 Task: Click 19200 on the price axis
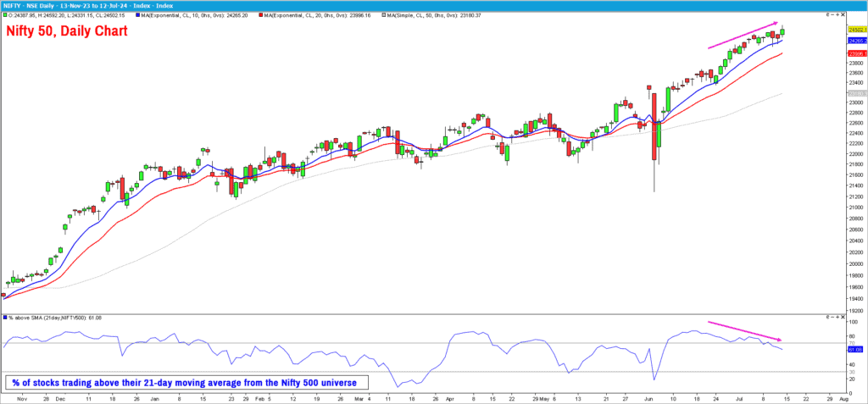(856, 311)
